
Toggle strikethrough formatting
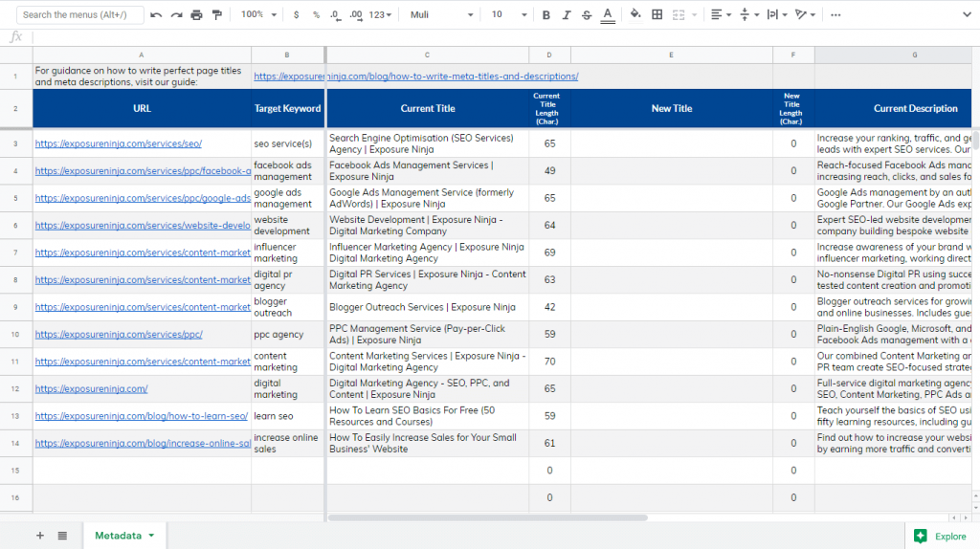click(587, 15)
